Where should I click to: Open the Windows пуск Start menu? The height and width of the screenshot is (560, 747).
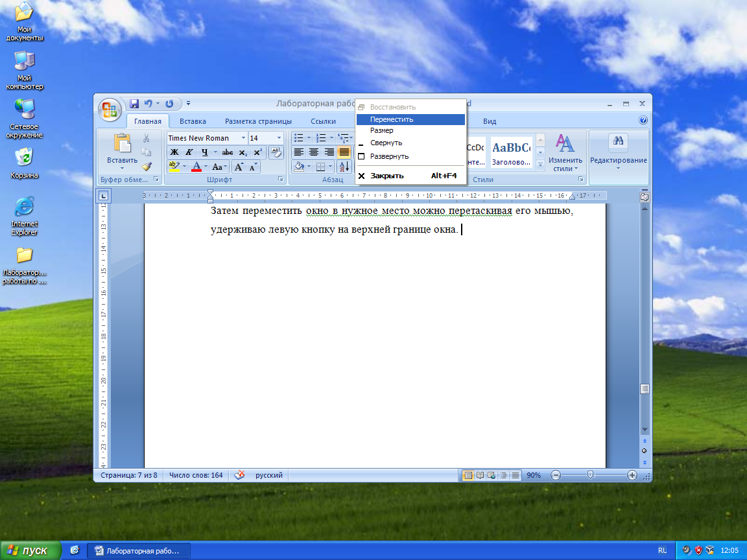click(x=30, y=550)
